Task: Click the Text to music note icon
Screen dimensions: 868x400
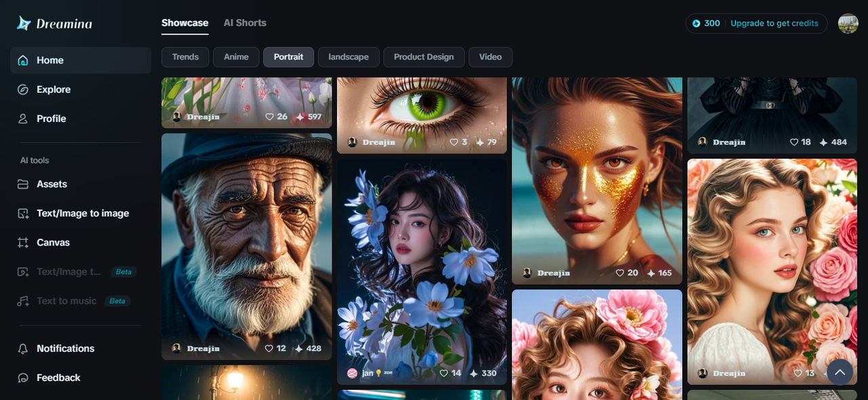Action: (x=23, y=301)
